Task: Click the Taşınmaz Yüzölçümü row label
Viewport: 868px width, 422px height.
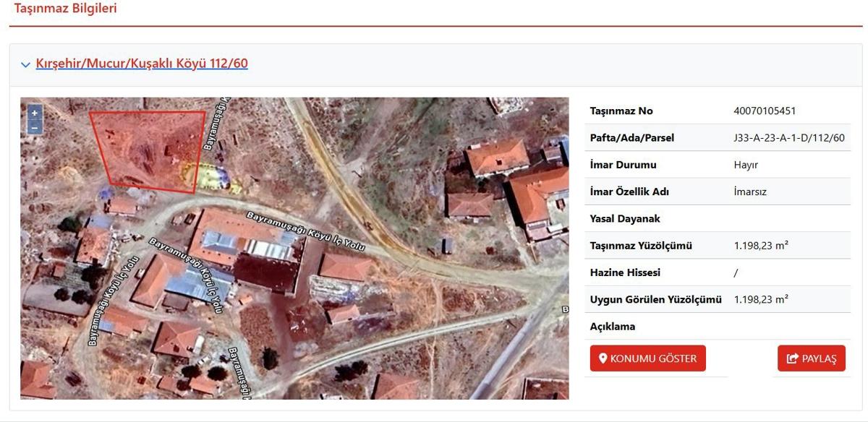Action: [x=641, y=246]
